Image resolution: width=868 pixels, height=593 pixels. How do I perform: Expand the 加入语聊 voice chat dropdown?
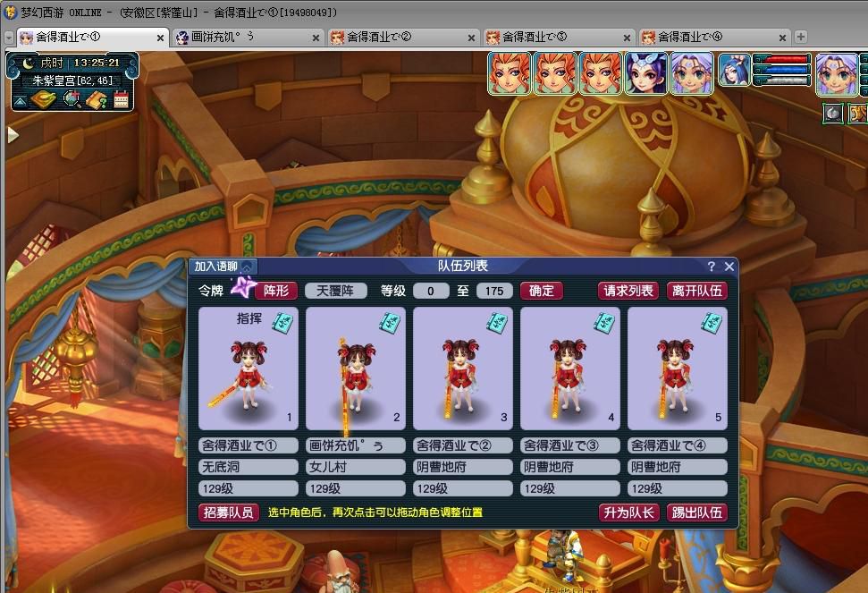pyautogui.click(x=248, y=267)
